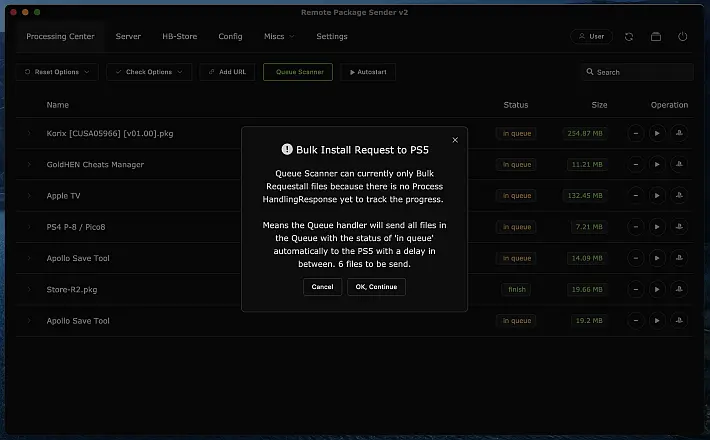Viewport: 710px width, 440px height.
Task: Click the Name column header
Action: click(x=58, y=105)
